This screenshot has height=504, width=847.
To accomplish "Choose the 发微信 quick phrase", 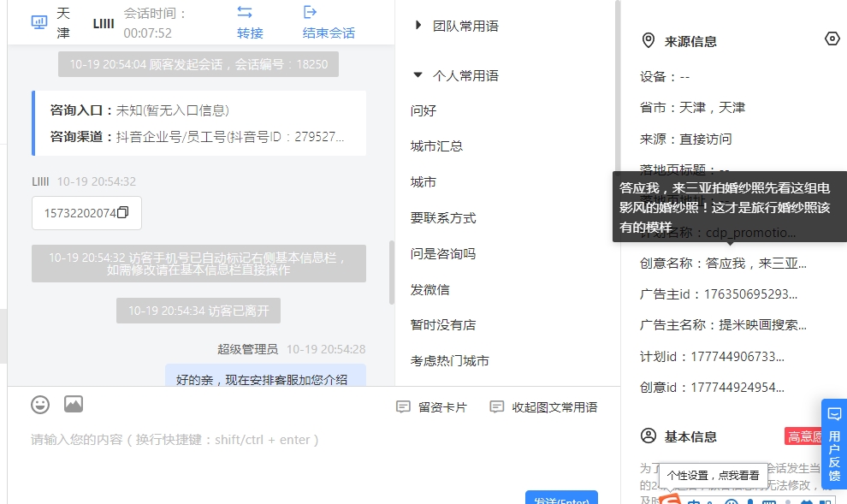I will pos(430,289).
